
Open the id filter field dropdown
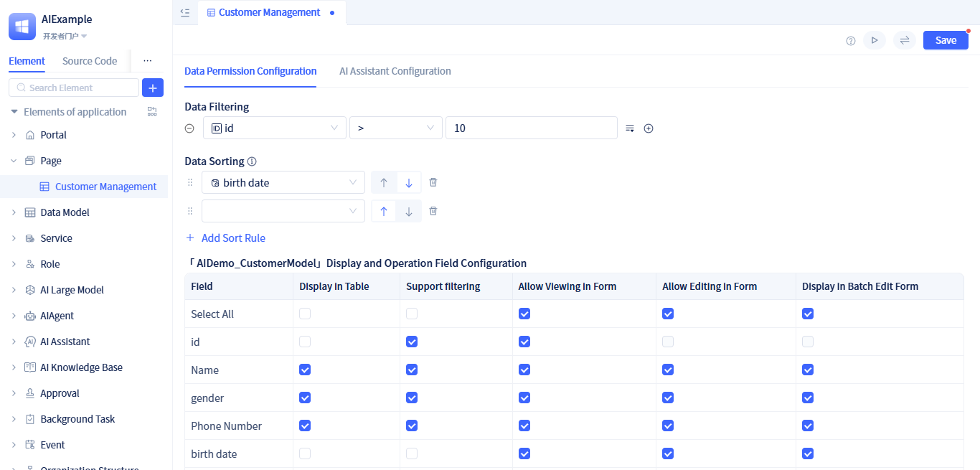click(x=275, y=128)
